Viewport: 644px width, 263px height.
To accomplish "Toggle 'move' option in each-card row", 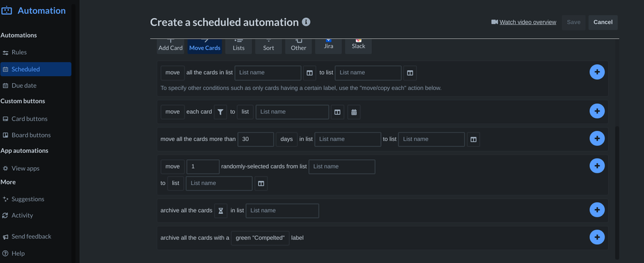I will (x=173, y=112).
